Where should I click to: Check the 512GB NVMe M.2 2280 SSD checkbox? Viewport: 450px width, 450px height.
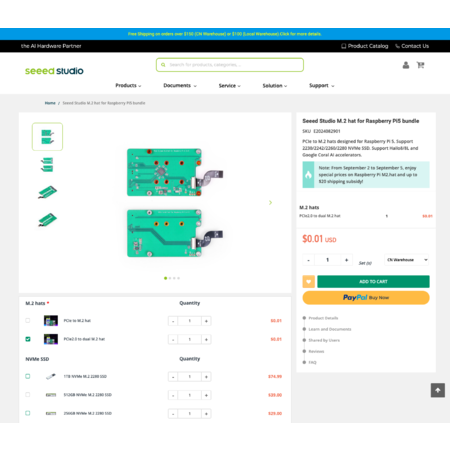coord(28,395)
